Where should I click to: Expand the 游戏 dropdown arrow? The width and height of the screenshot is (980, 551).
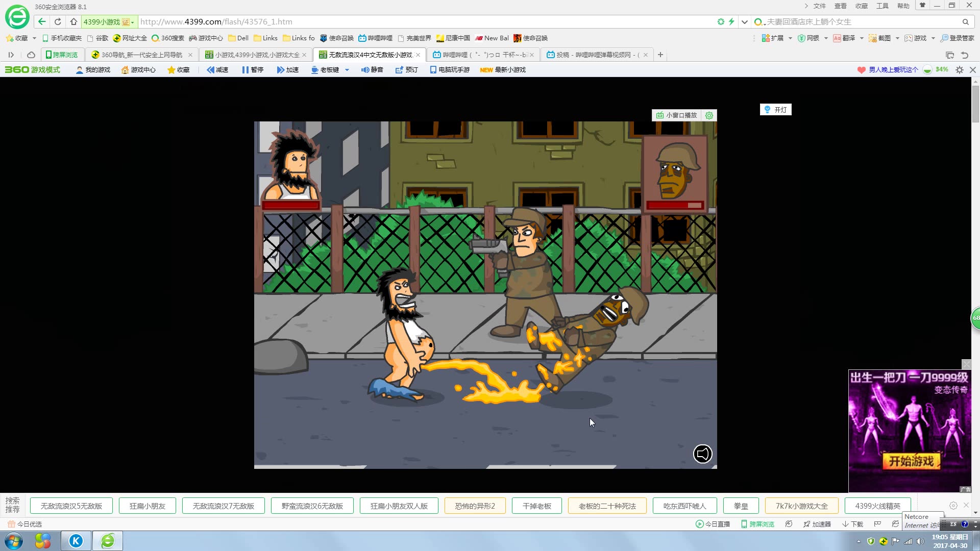coord(933,38)
